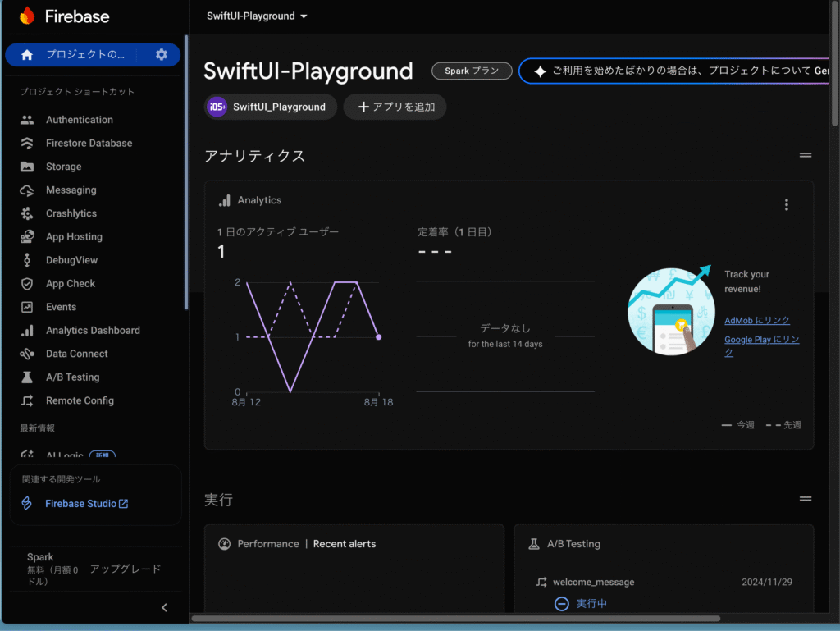Click the アップグレード button
This screenshot has height=631, width=840.
point(126,569)
